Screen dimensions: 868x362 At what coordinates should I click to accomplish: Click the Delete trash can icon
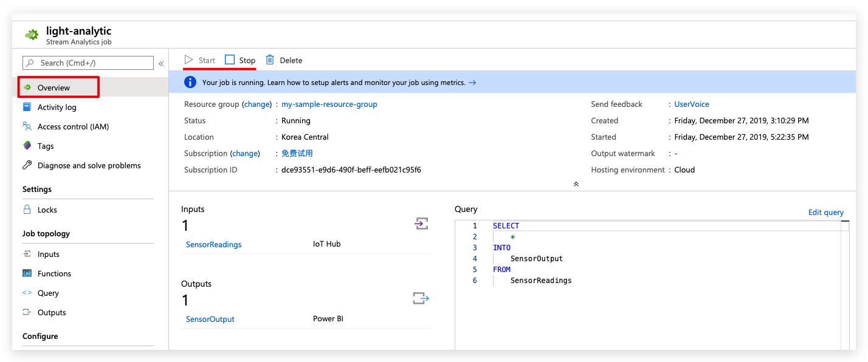click(x=270, y=60)
